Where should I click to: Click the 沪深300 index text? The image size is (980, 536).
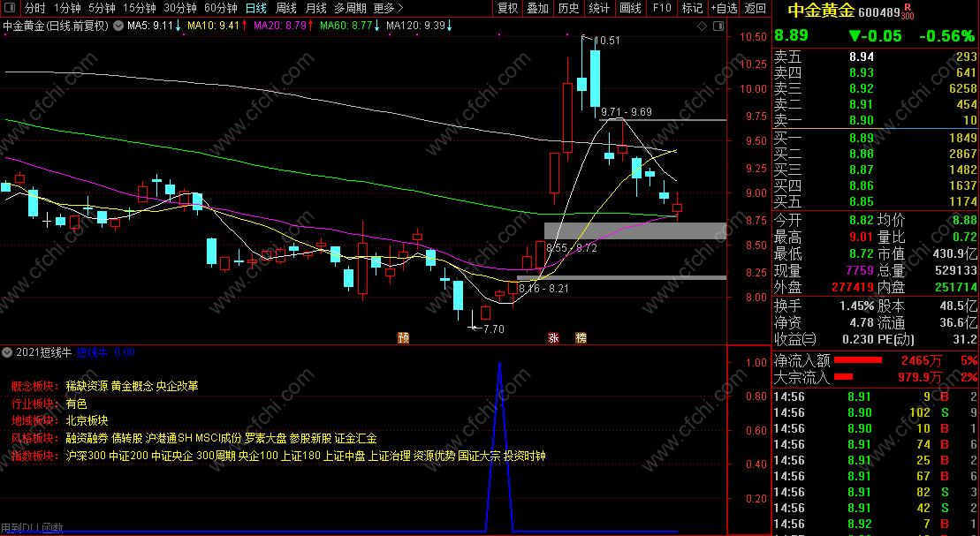coord(86,456)
